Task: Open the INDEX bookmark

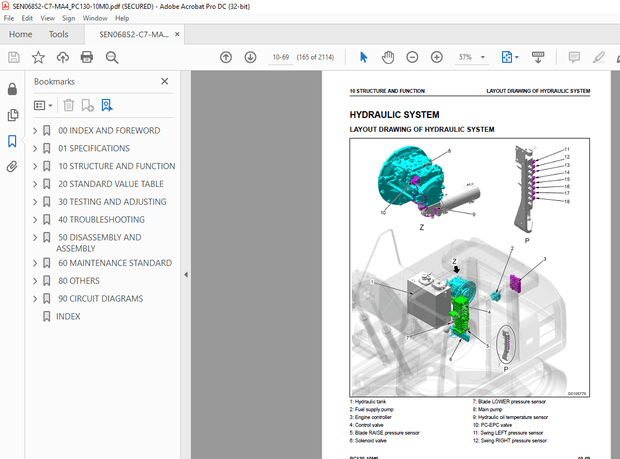Action: pos(68,316)
